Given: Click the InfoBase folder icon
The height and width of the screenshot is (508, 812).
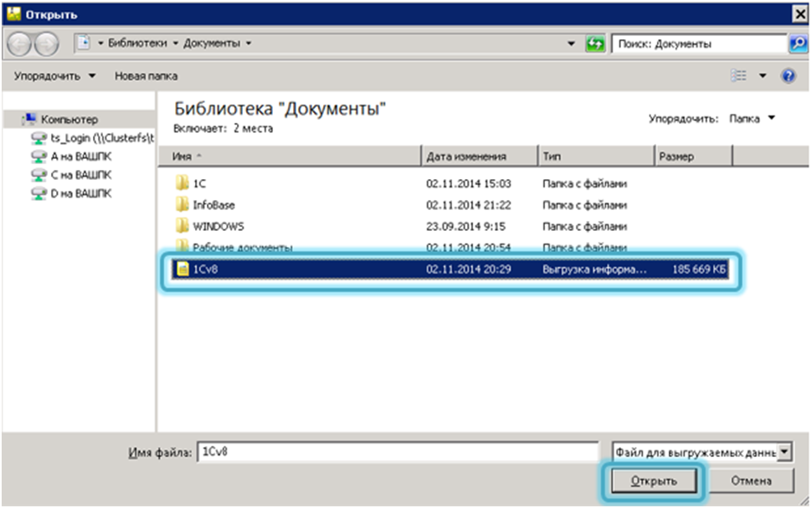Looking at the screenshot, I should 182,204.
